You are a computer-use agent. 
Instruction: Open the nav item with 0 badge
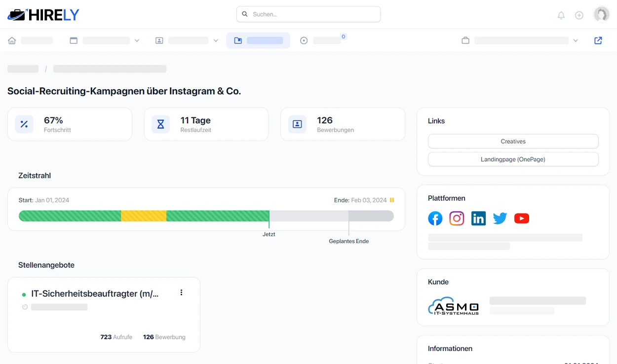coord(322,40)
